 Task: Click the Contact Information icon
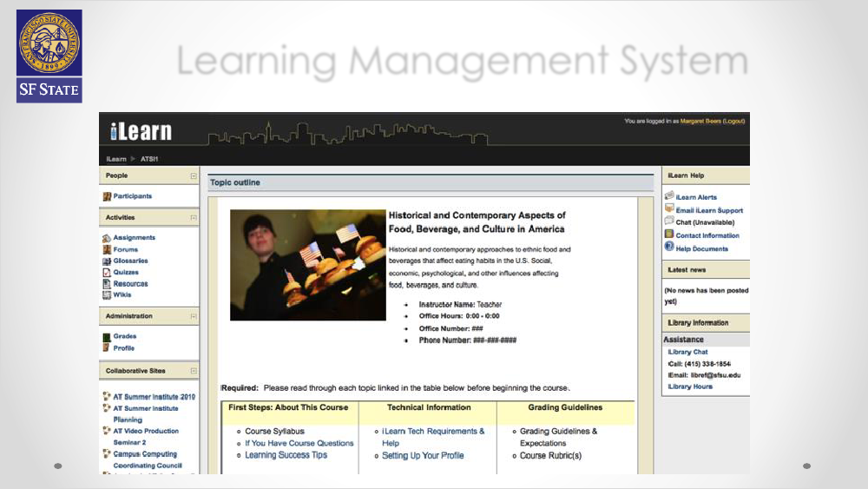pos(669,234)
